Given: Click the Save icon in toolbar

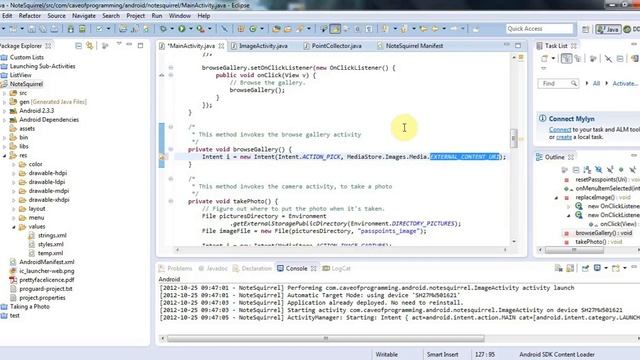Looking at the screenshot, I should [x=32, y=29].
